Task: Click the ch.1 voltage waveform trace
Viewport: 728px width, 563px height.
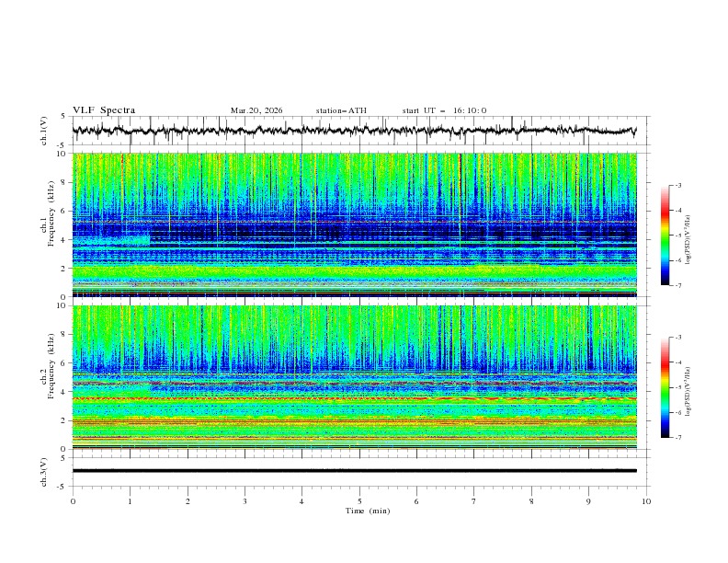Action: [354, 130]
